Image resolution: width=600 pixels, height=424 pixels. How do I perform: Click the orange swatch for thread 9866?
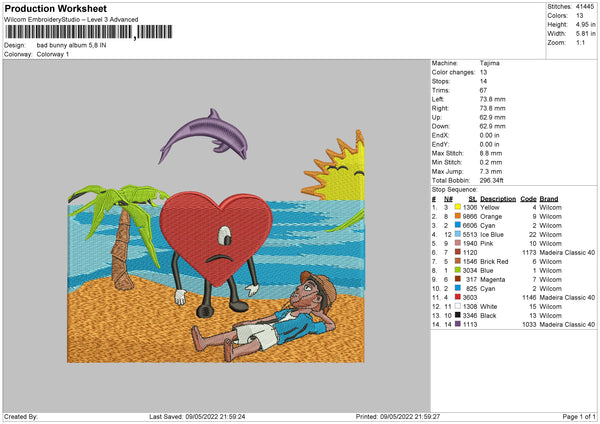pyautogui.click(x=458, y=216)
